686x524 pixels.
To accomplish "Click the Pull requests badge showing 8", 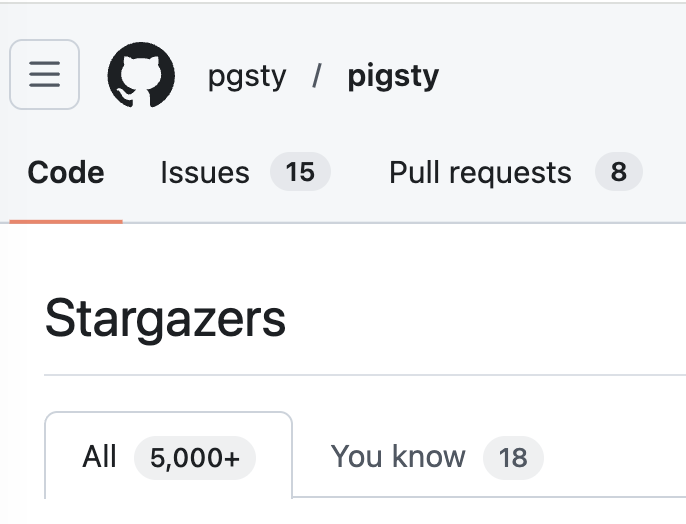I will coord(619,171).
